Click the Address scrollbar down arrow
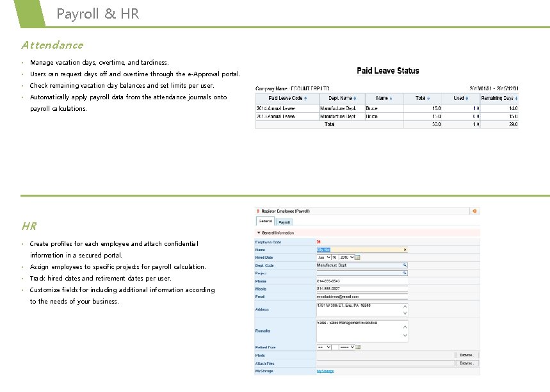The width and height of the screenshot is (550, 392). 405,313
